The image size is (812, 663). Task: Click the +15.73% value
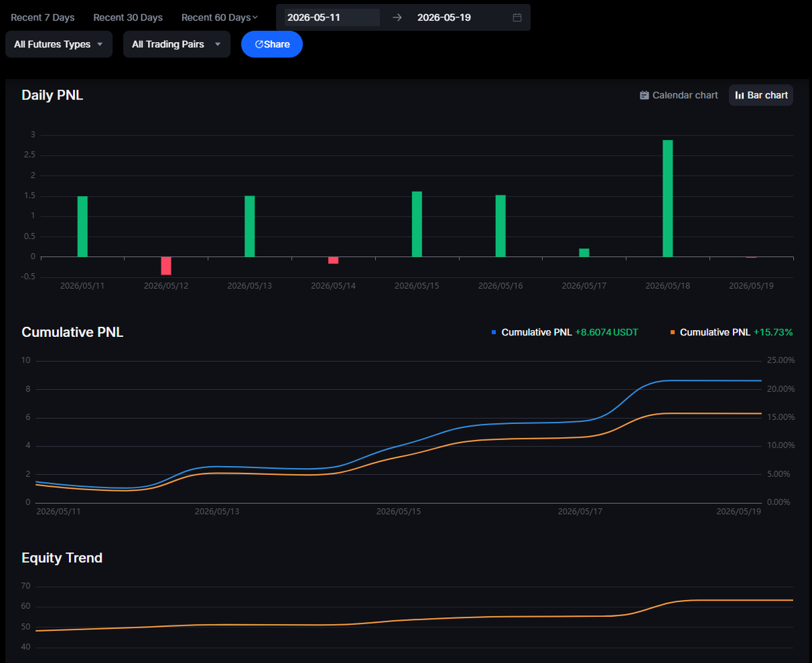coord(773,332)
